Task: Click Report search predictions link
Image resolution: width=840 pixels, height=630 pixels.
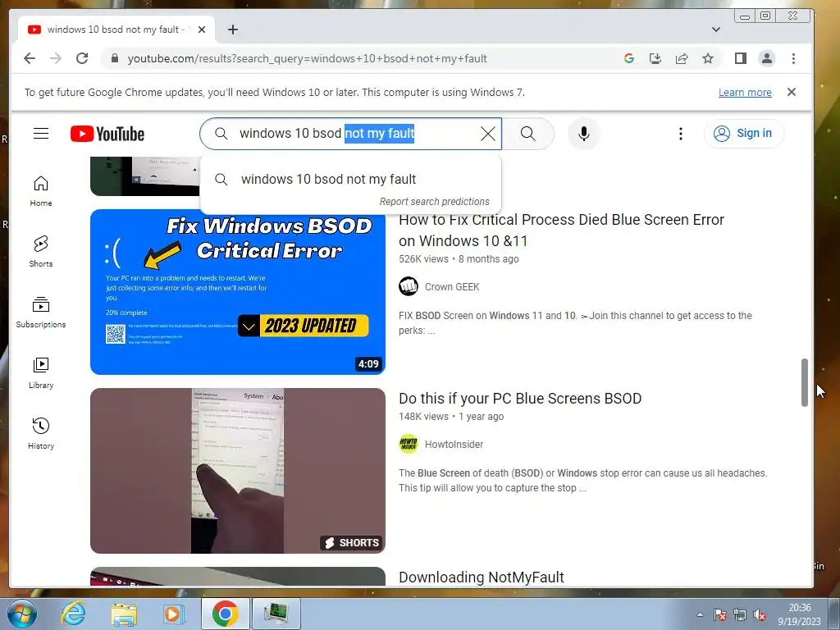Action: (x=435, y=202)
